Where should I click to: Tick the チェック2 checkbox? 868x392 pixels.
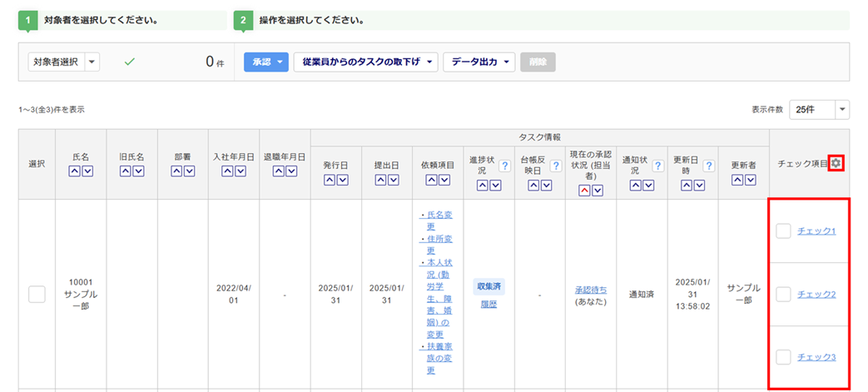coord(783,294)
